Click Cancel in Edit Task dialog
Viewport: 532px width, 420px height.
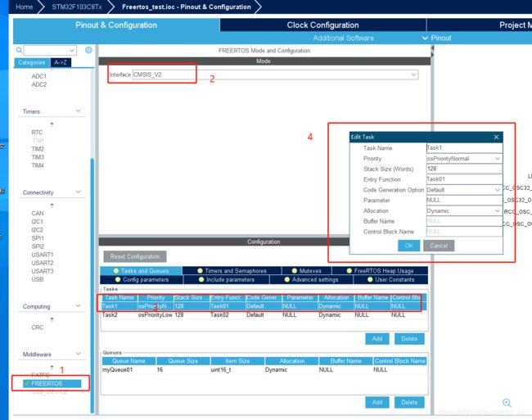439,246
